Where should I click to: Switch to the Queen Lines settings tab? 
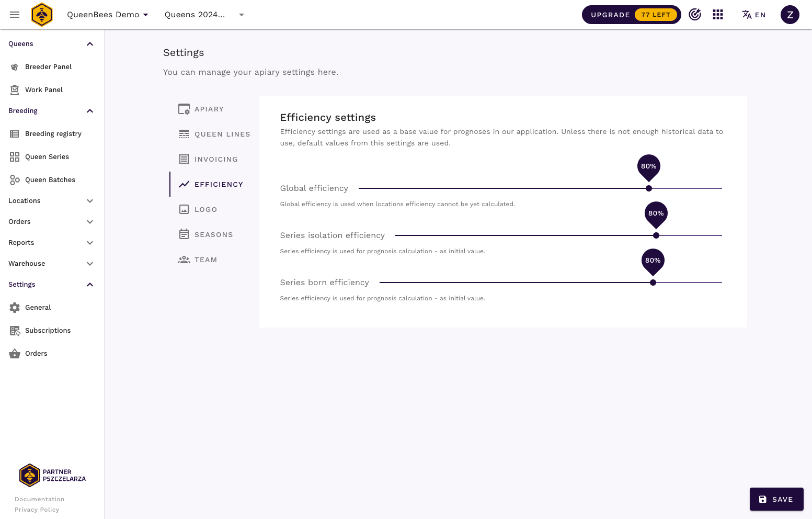(222, 134)
